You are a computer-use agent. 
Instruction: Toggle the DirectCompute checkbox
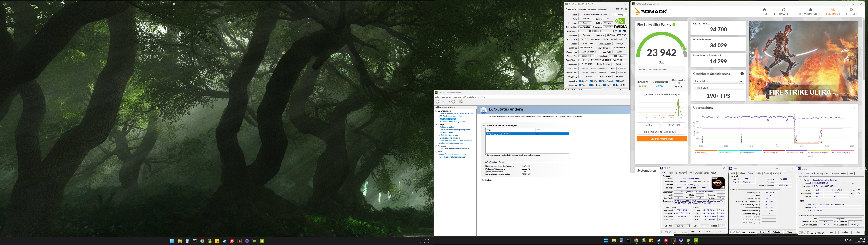(x=600, y=81)
